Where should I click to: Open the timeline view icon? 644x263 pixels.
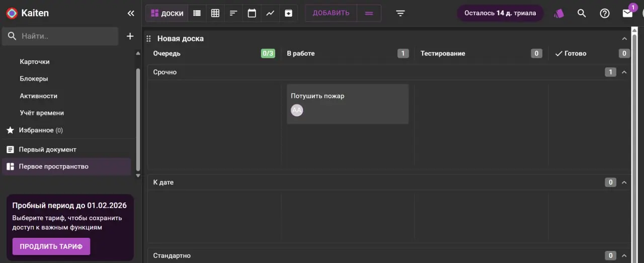[x=233, y=13]
